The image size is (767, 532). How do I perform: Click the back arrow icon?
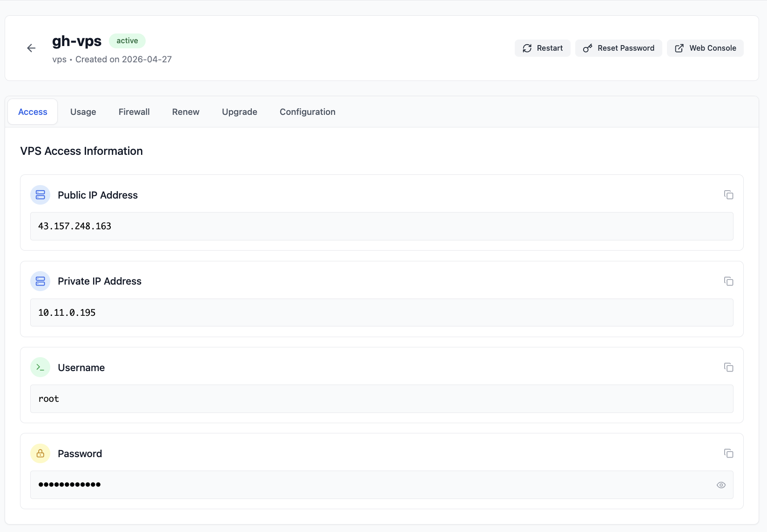31,48
